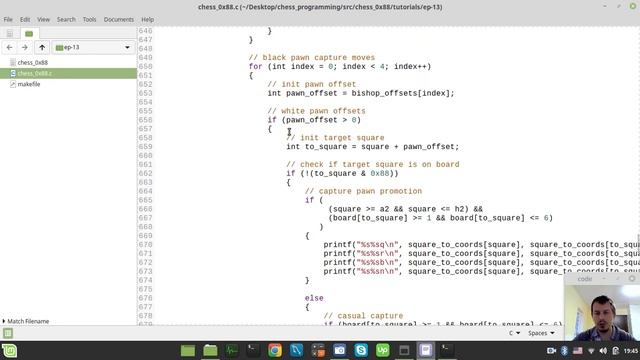Open the battery power tray icon
640x360 pixels.
[x=616, y=351]
